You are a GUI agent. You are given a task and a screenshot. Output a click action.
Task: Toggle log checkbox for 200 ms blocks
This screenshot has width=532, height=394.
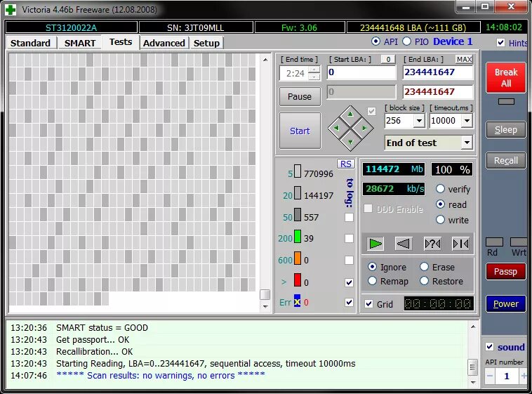(349, 239)
